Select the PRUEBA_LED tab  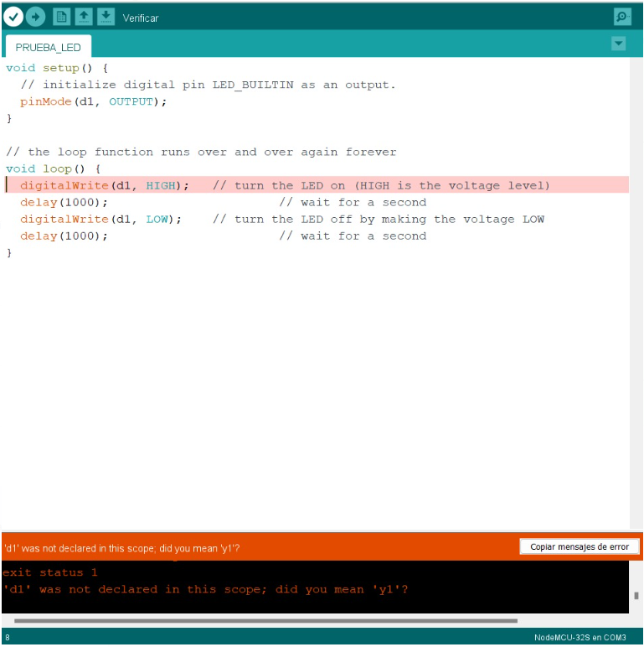48,47
